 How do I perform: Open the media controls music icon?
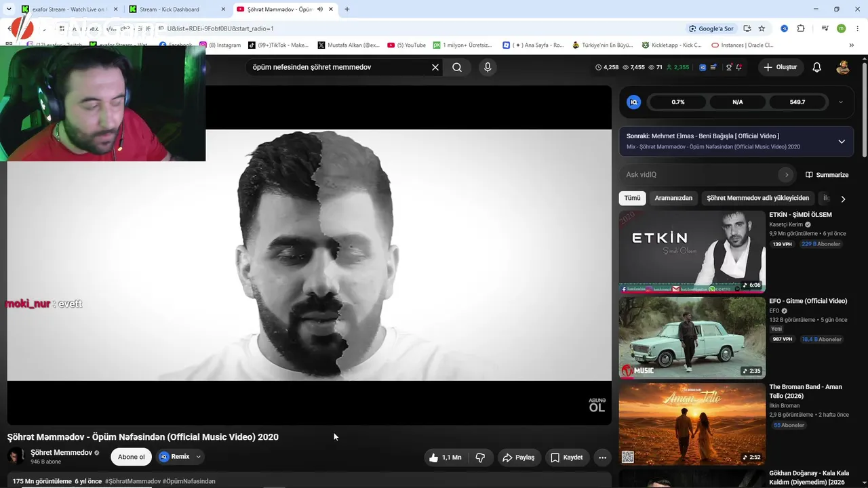tap(825, 28)
